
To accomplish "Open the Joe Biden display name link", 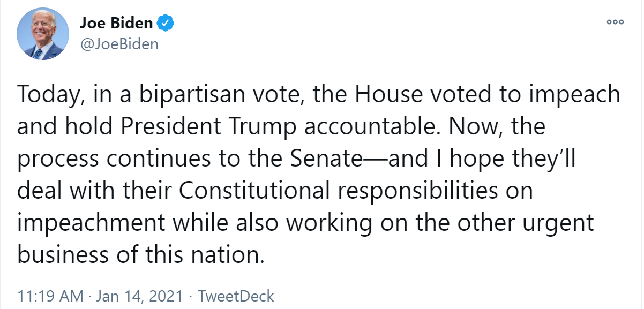I will 117,23.
